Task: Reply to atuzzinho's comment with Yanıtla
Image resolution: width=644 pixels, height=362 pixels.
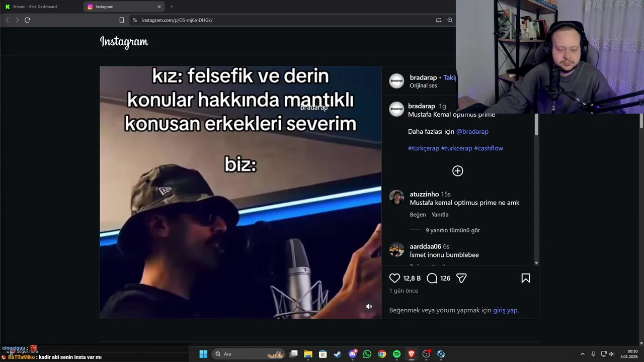Action: (440, 215)
